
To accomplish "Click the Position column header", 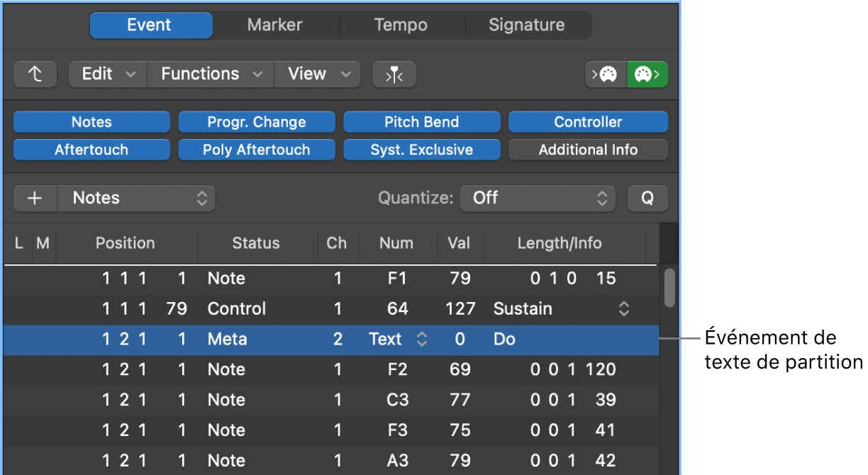I will pyautogui.click(x=126, y=243).
